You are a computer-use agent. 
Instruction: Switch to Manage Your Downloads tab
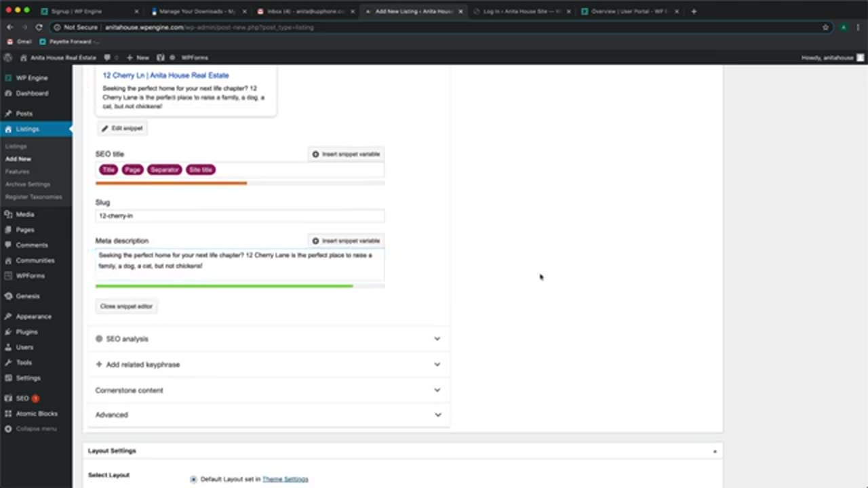198,11
